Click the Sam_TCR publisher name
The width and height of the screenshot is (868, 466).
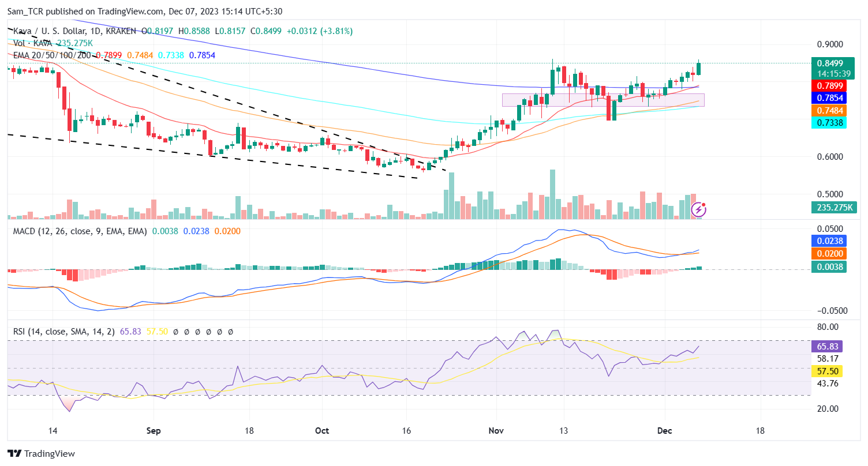click(26, 10)
